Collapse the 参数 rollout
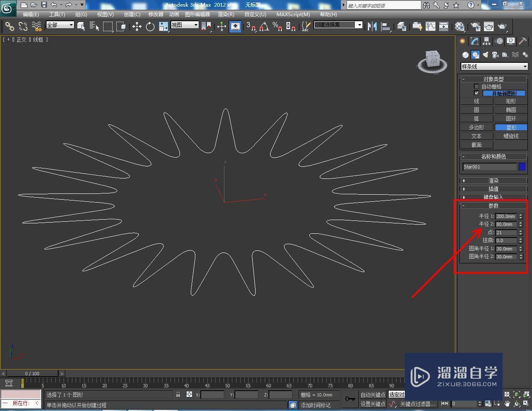 (x=493, y=205)
